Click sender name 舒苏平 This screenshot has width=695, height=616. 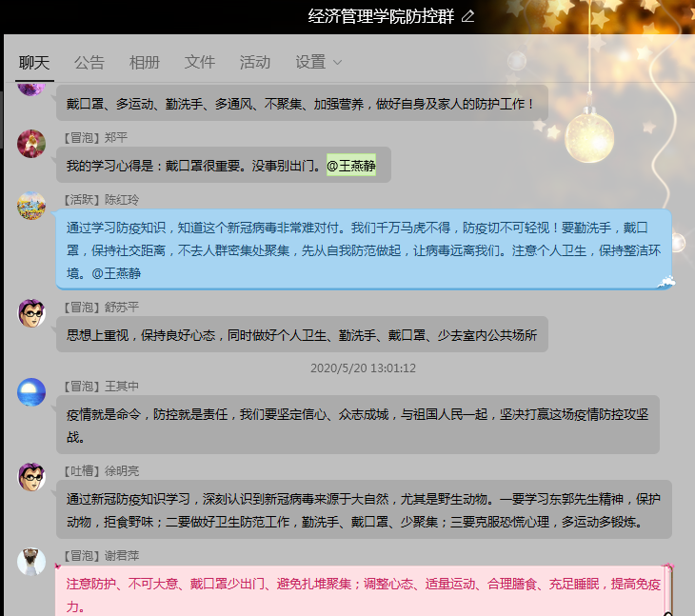(x=122, y=308)
